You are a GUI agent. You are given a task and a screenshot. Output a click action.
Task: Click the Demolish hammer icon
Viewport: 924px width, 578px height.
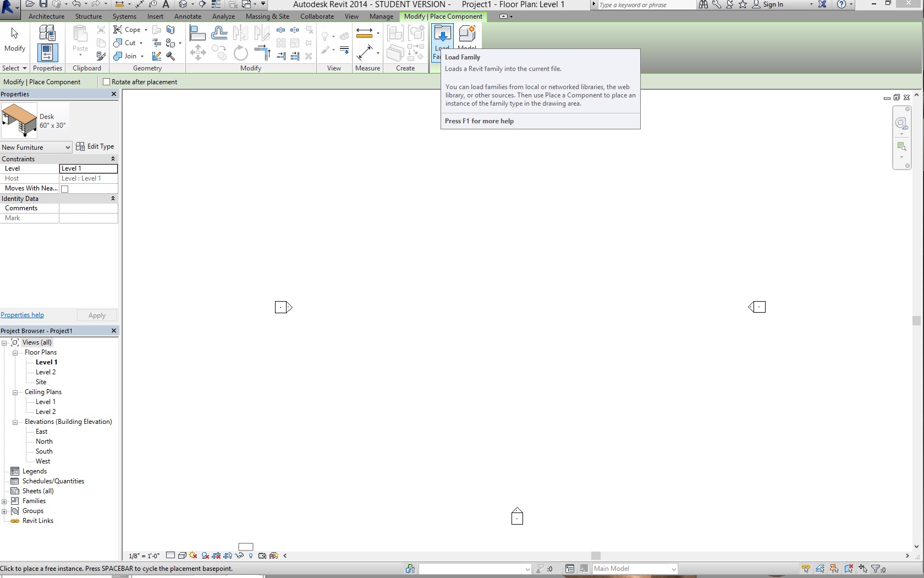pos(170,56)
